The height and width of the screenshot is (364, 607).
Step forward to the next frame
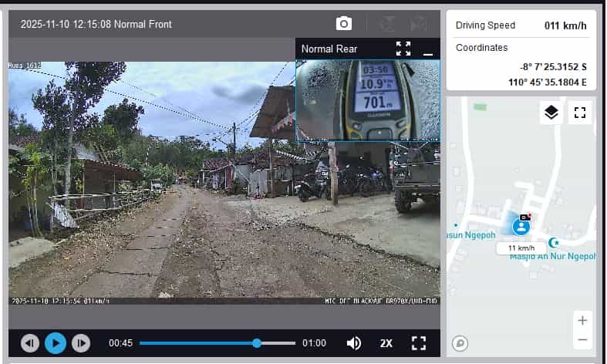pos(81,343)
